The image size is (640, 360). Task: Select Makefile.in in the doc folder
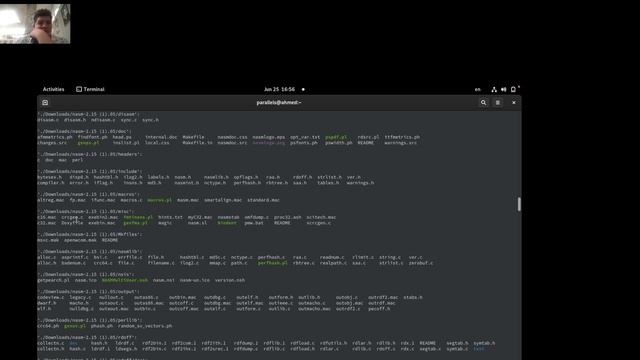tap(198, 143)
